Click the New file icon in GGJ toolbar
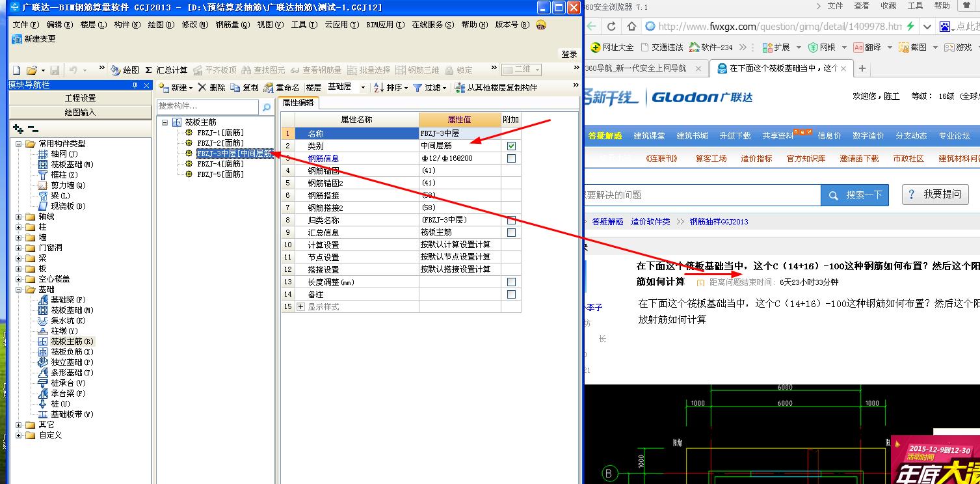 tap(16, 70)
